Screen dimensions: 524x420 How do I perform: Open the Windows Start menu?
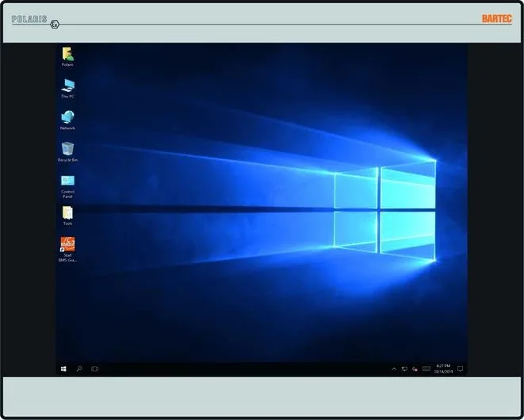[x=63, y=369]
